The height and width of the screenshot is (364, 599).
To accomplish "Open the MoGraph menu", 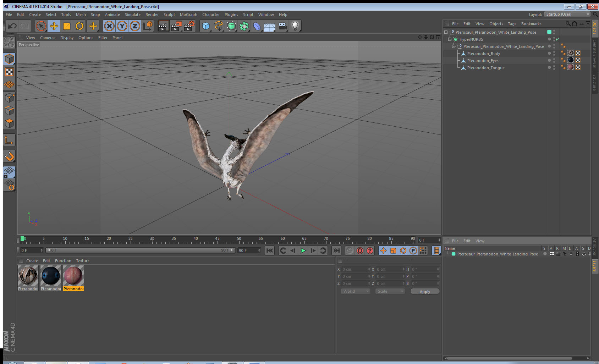I will [x=188, y=15].
